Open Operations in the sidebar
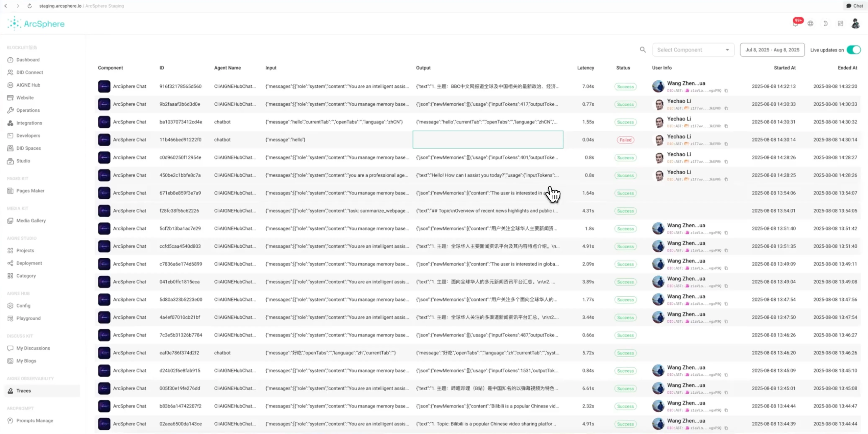This screenshot has height=434, width=868. click(x=28, y=110)
